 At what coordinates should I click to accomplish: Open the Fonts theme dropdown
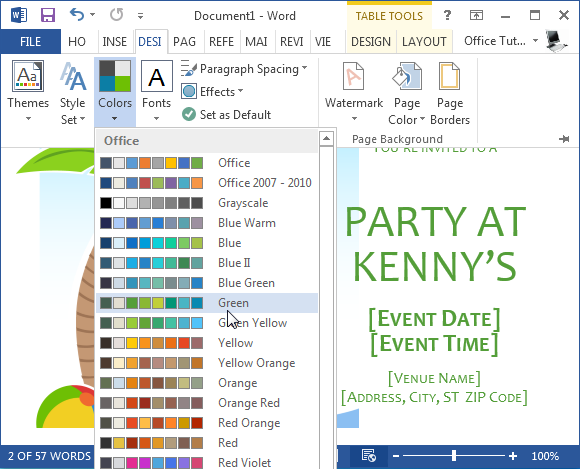click(156, 92)
